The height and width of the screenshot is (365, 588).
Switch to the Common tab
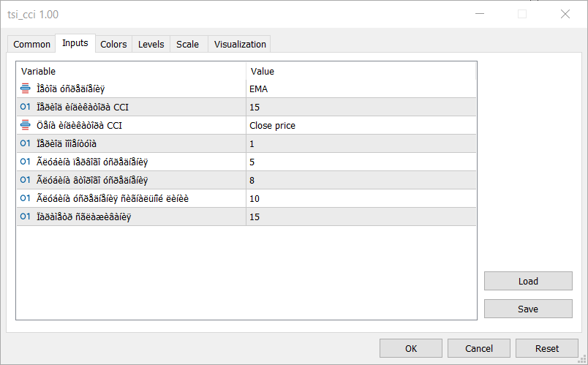pyautogui.click(x=32, y=45)
